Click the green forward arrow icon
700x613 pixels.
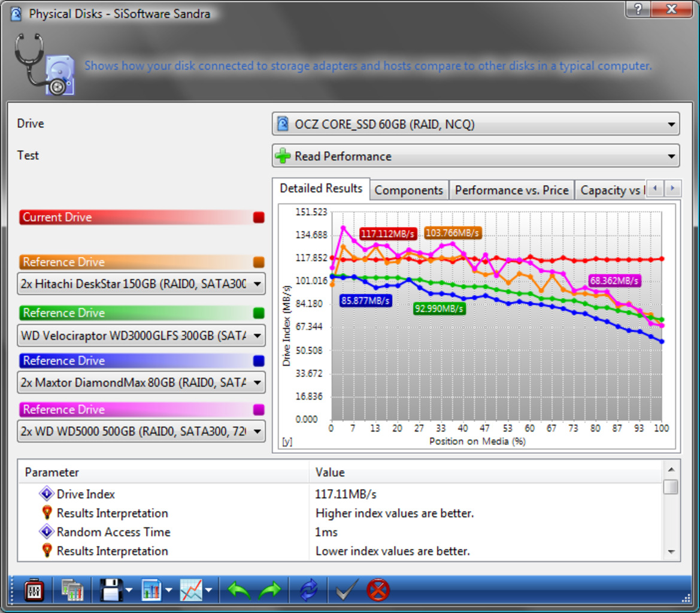tap(269, 591)
